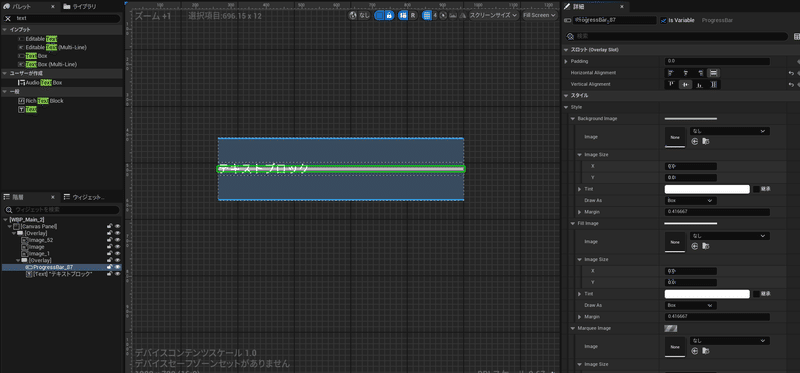
Task: Click Fill Image Tint white color swatch
Action: pyautogui.click(x=707, y=294)
